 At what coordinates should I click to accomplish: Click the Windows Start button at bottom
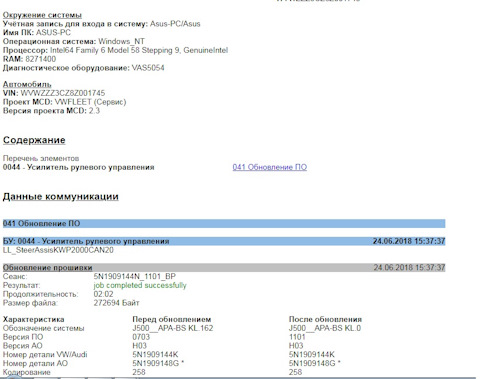(13, 377)
